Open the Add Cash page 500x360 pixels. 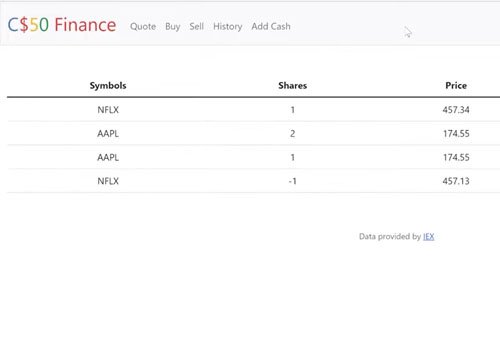(x=271, y=26)
